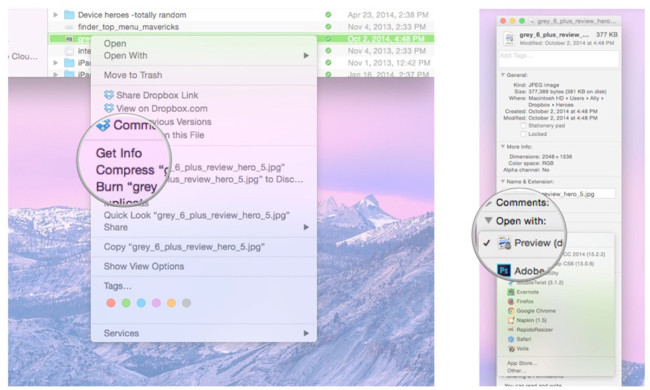Click the Safari compass icon in app list
The width and height of the screenshot is (650, 390).
click(511, 339)
